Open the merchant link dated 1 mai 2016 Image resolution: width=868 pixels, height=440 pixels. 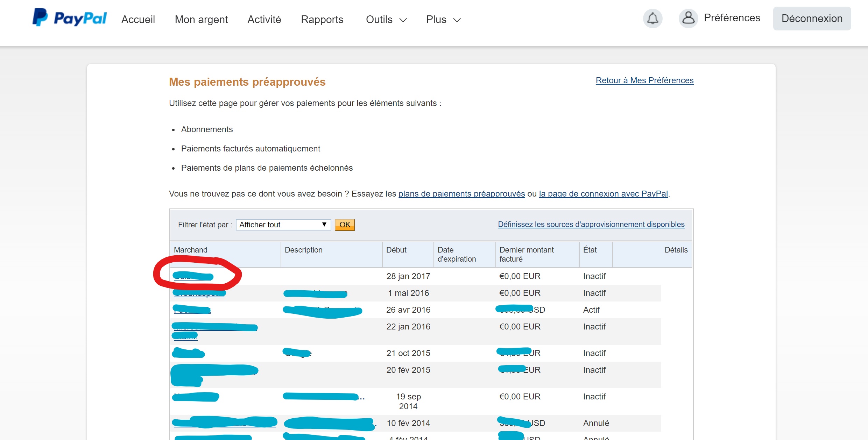(199, 293)
